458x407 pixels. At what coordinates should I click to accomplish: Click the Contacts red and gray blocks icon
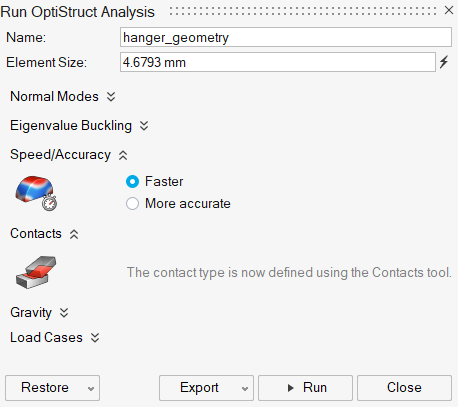pos(36,272)
